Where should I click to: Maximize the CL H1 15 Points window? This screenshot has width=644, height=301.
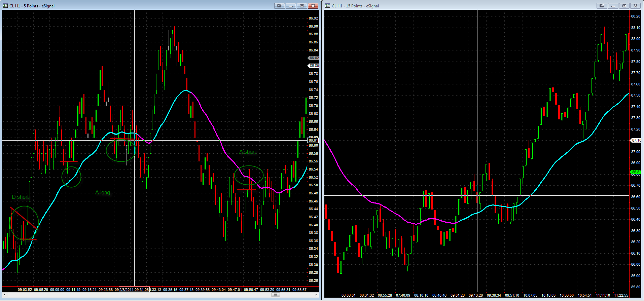(x=624, y=6)
